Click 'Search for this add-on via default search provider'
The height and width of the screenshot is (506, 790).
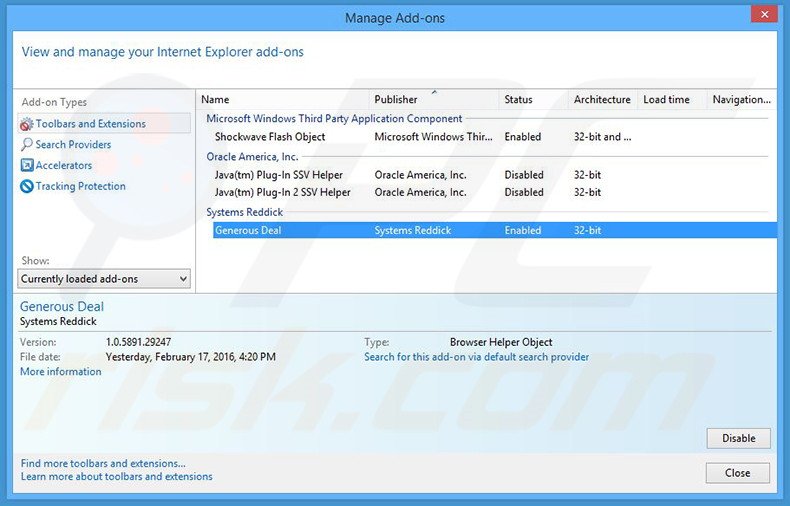476,357
